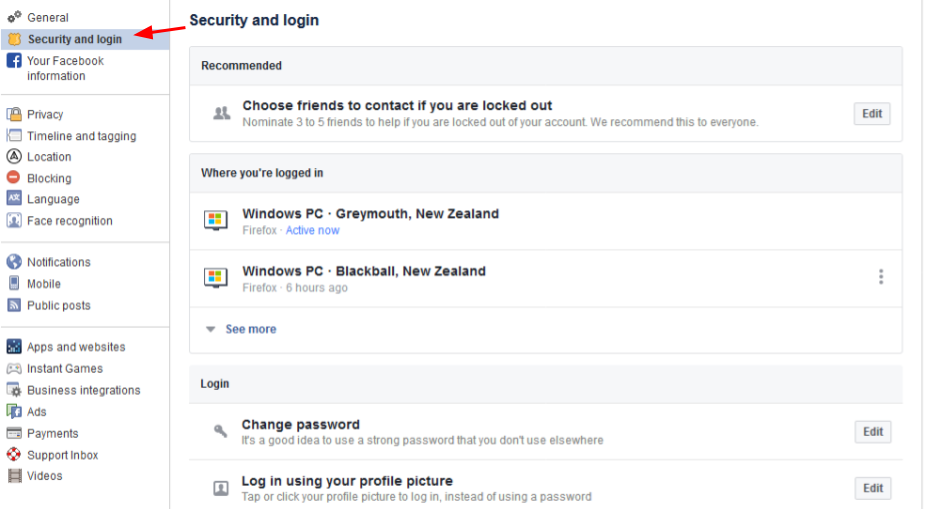The height and width of the screenshot is (509, 925).
Task: Open Your Facebook information section
Action: [x=65, y=68]
